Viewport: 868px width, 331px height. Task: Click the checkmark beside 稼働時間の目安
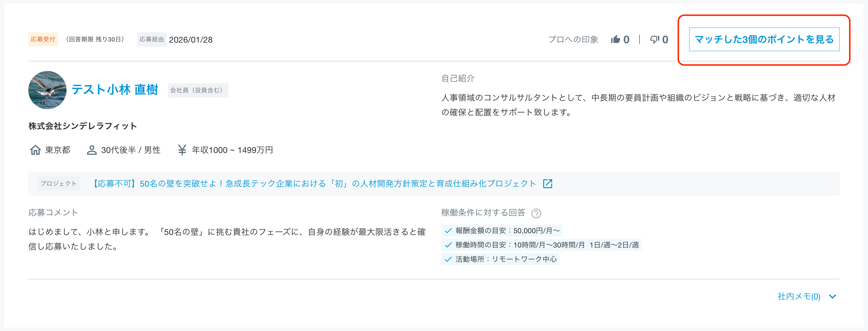448,245
